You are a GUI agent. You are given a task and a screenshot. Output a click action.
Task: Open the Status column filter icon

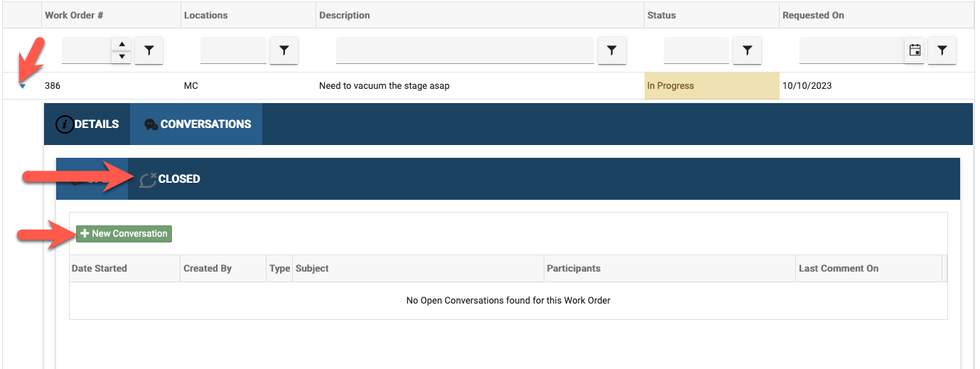coord(747,50)
